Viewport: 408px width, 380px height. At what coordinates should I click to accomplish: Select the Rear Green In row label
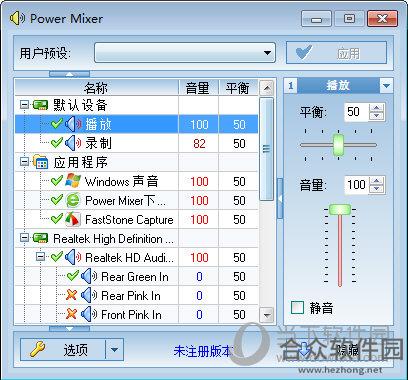pos(135,277)
